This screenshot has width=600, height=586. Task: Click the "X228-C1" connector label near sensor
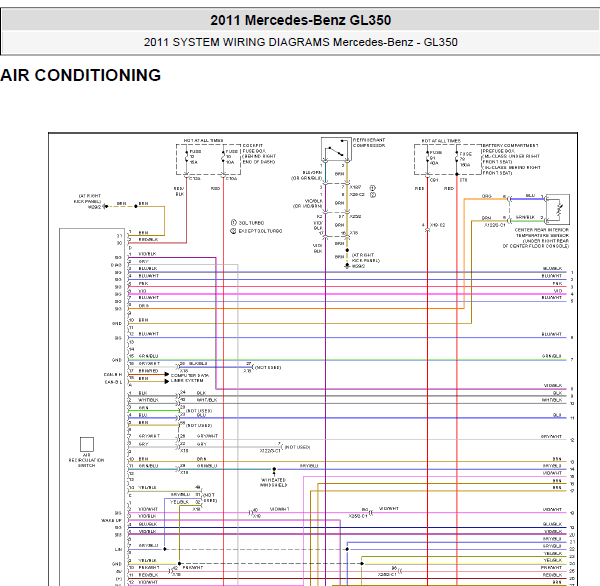(494, 225)
